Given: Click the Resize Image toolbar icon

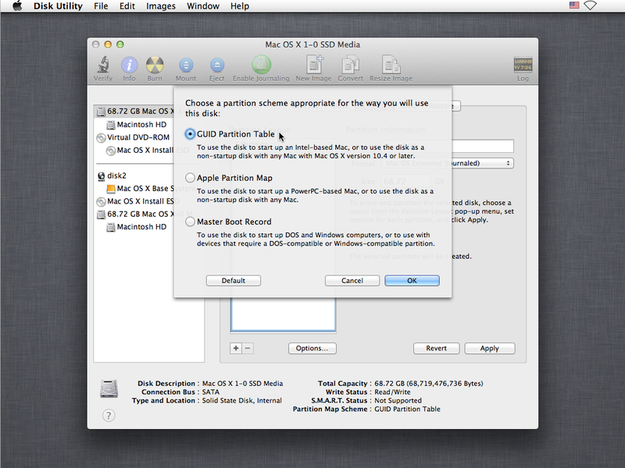Looking at the screenshot, I should [391, 65].
